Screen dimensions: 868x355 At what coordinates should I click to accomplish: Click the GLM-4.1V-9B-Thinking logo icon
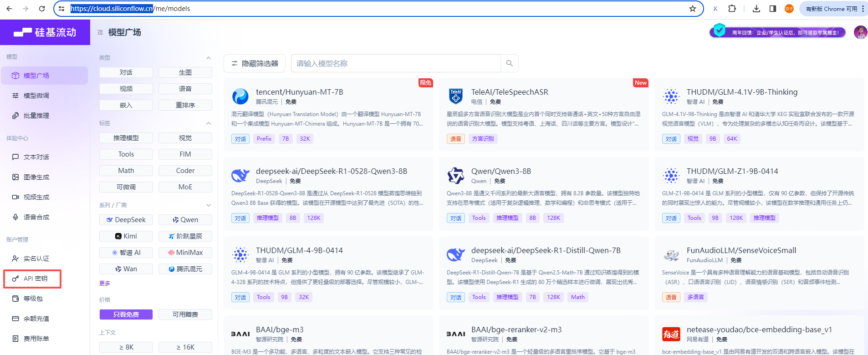tap(671, 96)
